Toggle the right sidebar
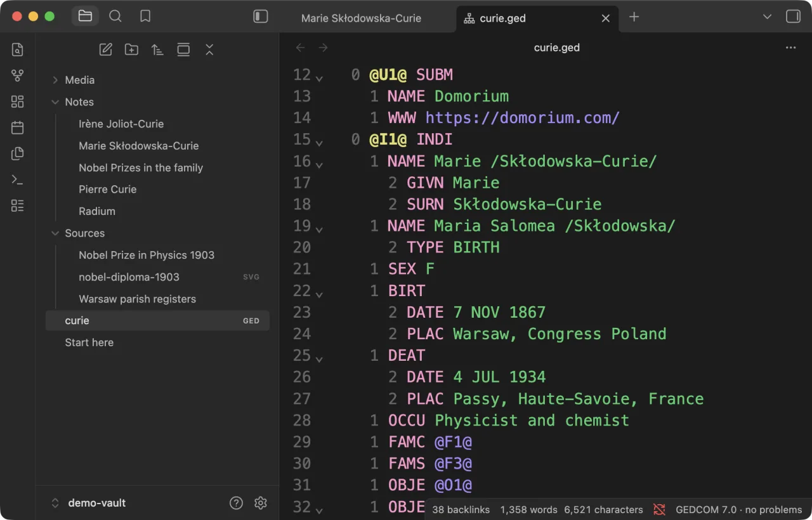Screen dimensions: 812x520 tap(793, 16)
